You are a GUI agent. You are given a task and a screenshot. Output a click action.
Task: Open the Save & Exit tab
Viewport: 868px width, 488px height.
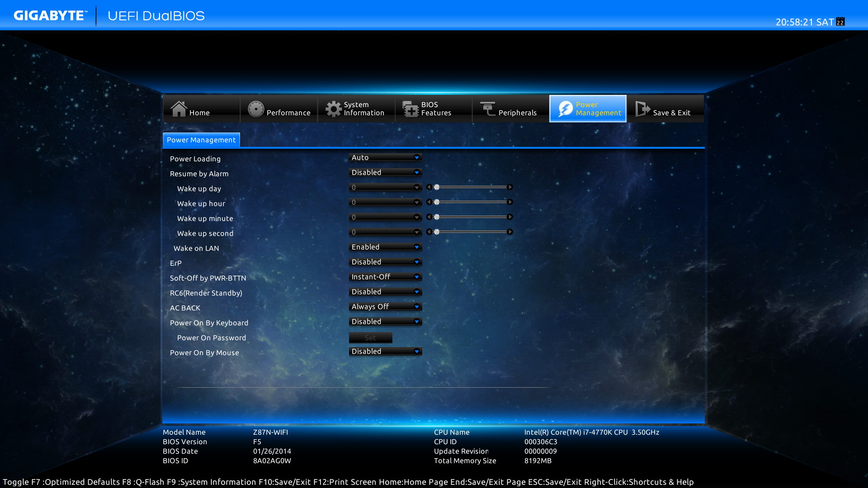(665, 109)
